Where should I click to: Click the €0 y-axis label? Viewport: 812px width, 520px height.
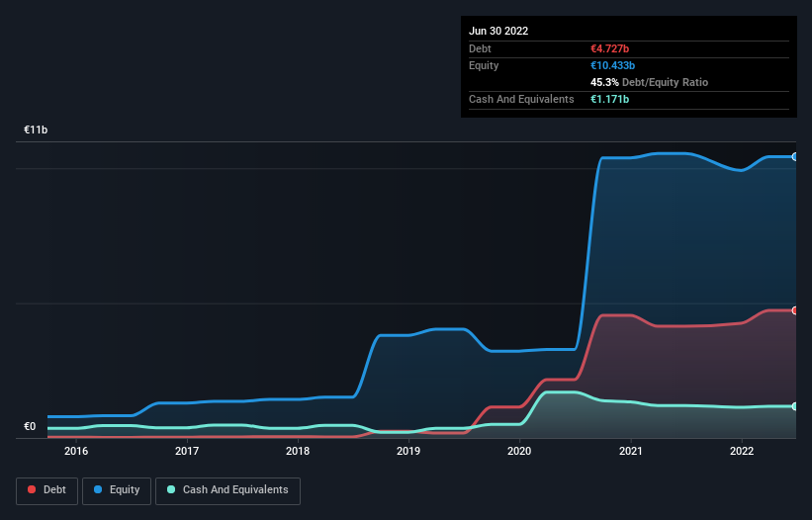click(30, 427)
